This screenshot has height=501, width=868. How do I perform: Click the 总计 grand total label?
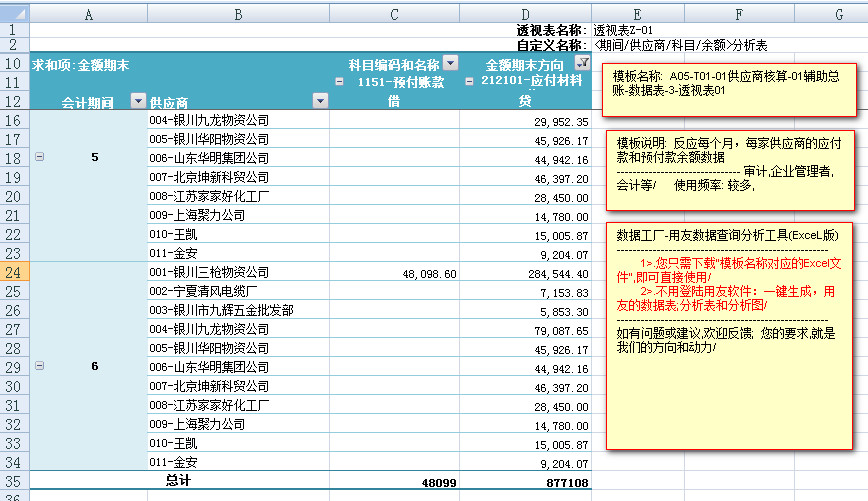pyautogui.click(x=178, y=481)
